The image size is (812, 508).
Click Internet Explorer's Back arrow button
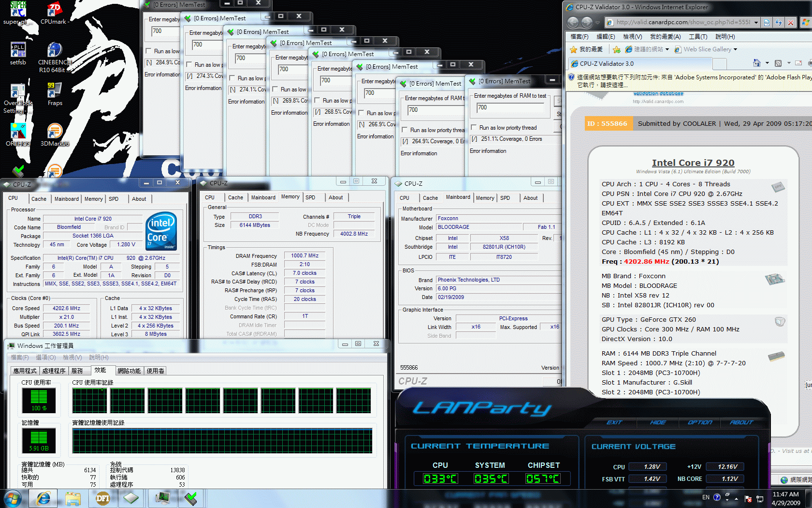click(x=573, y=22)
